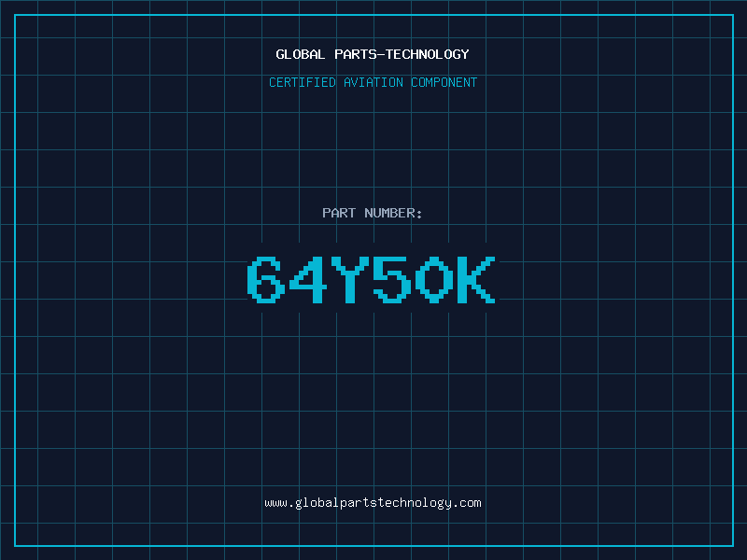The width and height of the screenshot is (747, 560).
Task: Click the GLOBAL PARTS-TECHNOLOGY heading
Action: click(x=373, y=54)
